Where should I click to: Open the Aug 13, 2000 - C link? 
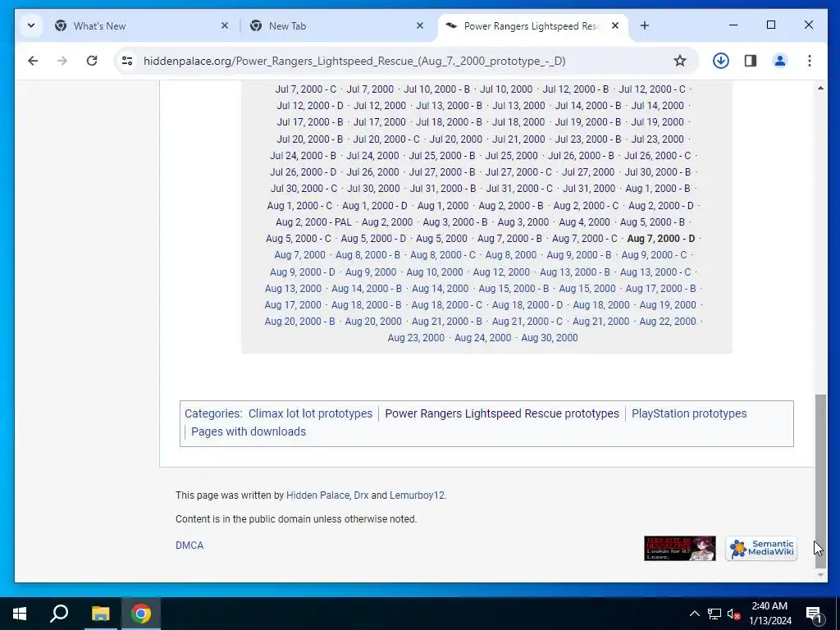pos(655,272)
